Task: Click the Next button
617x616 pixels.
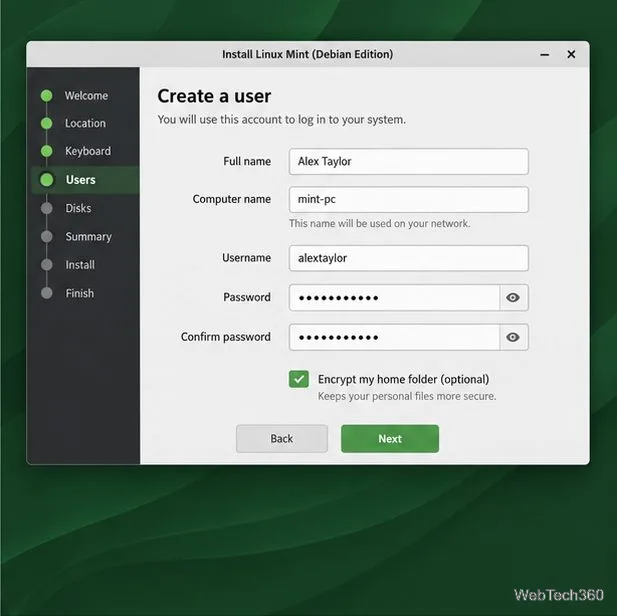Action: click(x=390, y=438)
